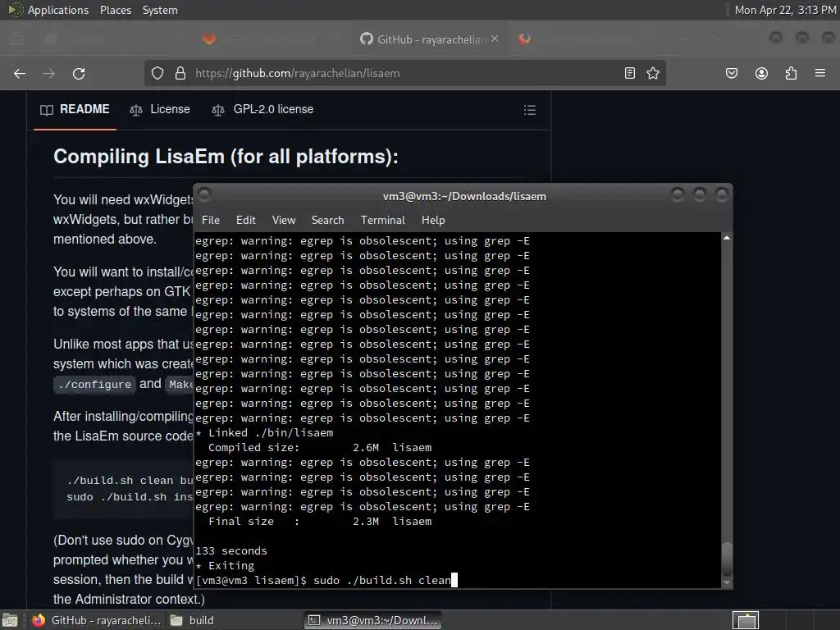Screen dimensions: 840x630
Task: Click the Compiling LisaEm heading
Action: (226, 157)
